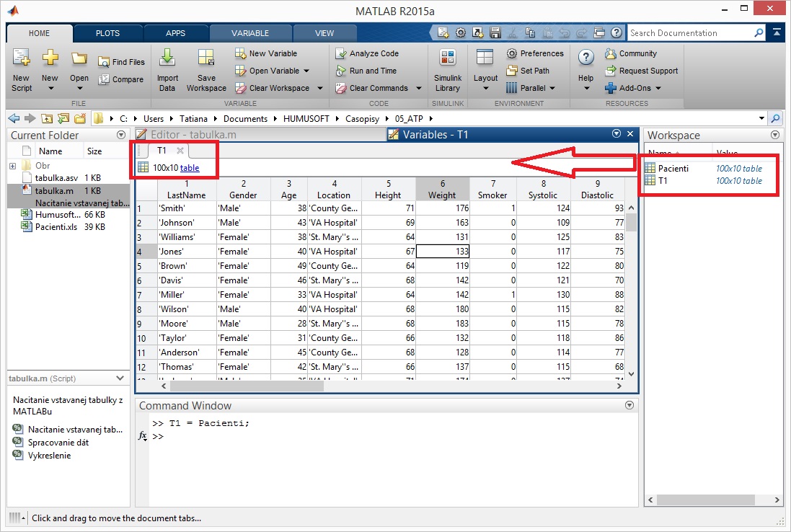Switch to the VARIABLE tab
This screenshot has height=532, width=791.
pyautogui.click(x=250, y=33)
